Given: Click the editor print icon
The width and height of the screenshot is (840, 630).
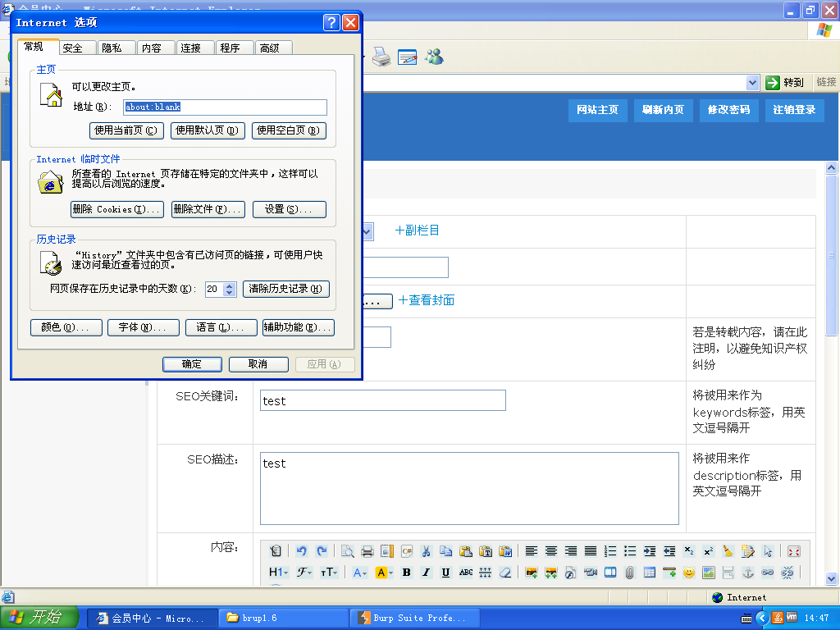Looking at the screenshot, I should pyautogui.click(x=367, y=551).
